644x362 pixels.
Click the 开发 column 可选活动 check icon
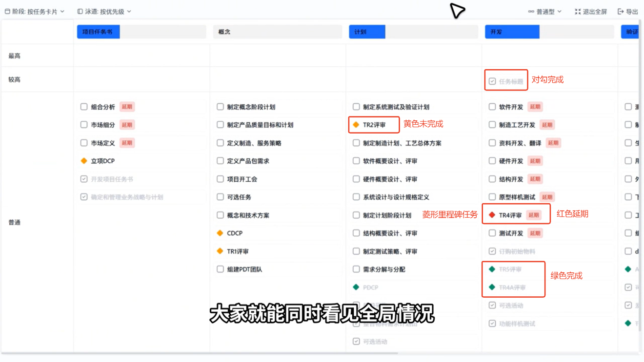pos(492,305)
